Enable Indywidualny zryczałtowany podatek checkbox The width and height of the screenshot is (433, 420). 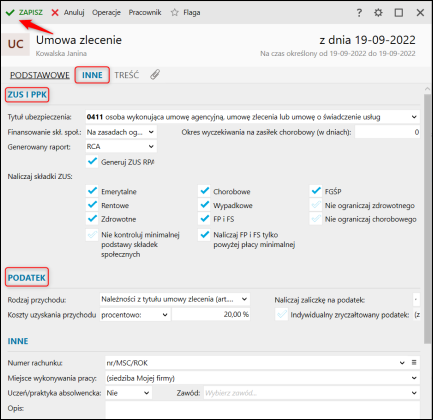[x=282, y=314]
